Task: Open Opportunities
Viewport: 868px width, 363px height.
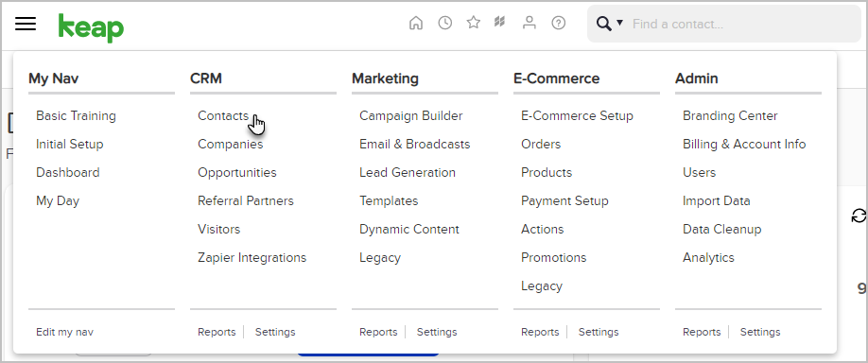Action: [237, 172]
